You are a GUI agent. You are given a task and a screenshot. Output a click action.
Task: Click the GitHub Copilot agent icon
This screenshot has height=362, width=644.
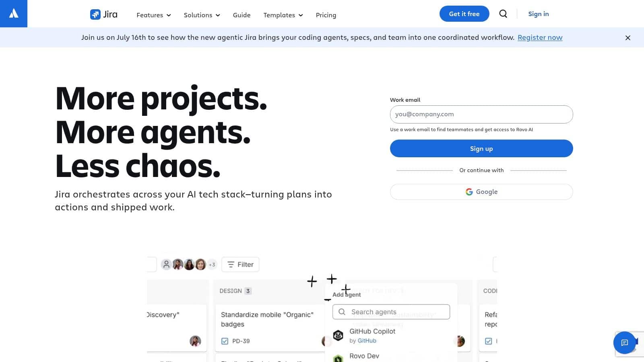[338, 335]
